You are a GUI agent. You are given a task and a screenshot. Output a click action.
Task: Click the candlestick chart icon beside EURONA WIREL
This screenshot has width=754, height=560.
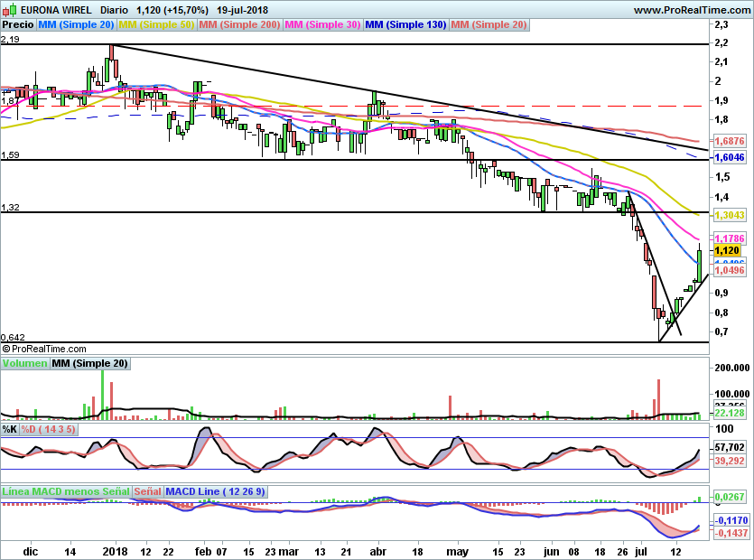coord(8,10)
